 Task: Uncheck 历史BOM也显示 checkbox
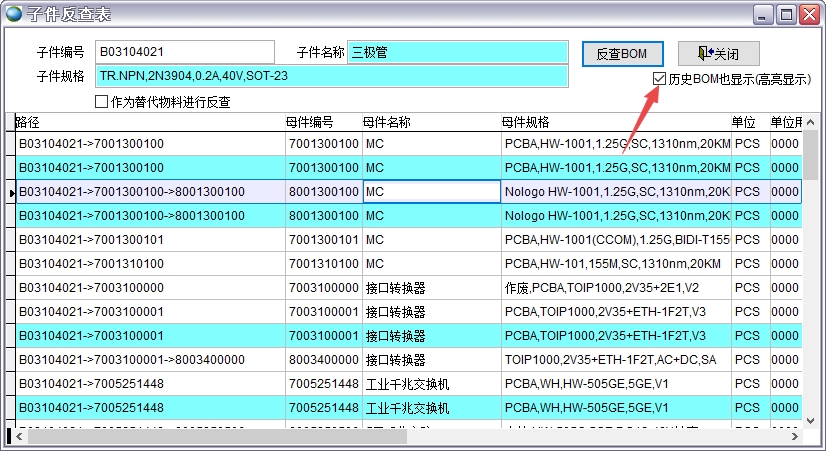pos(659,79)
